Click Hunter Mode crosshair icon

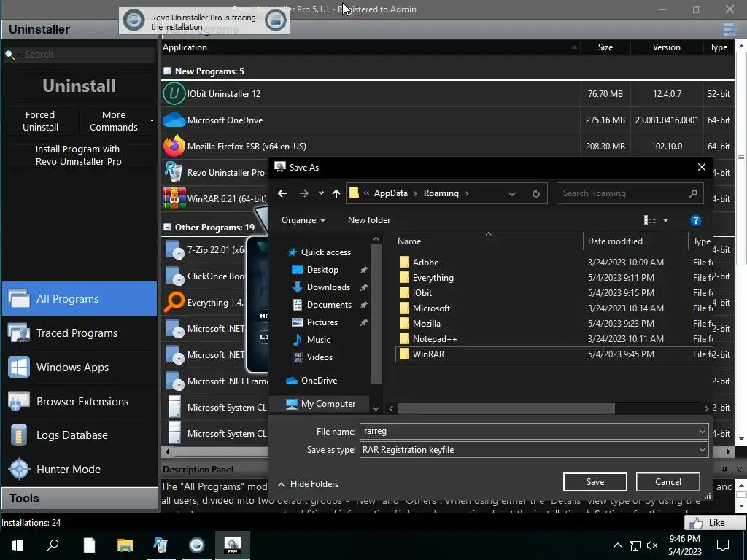(x=20, y=469)
